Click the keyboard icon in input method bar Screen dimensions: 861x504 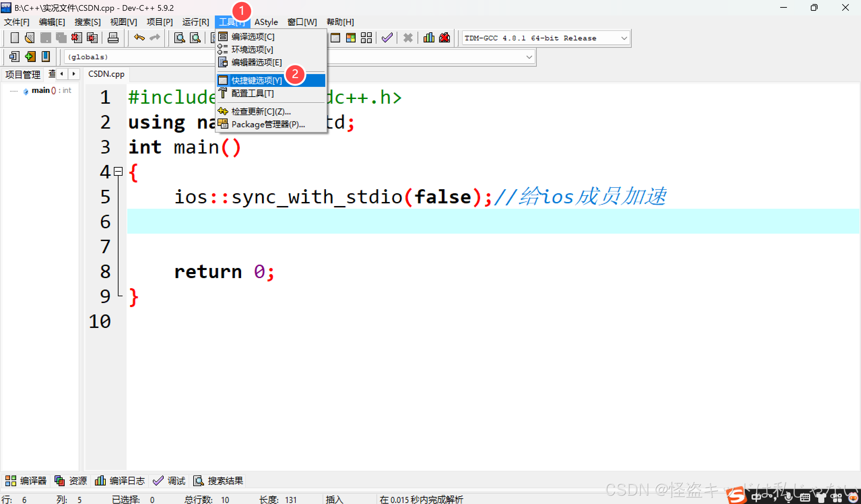(805, 498)
